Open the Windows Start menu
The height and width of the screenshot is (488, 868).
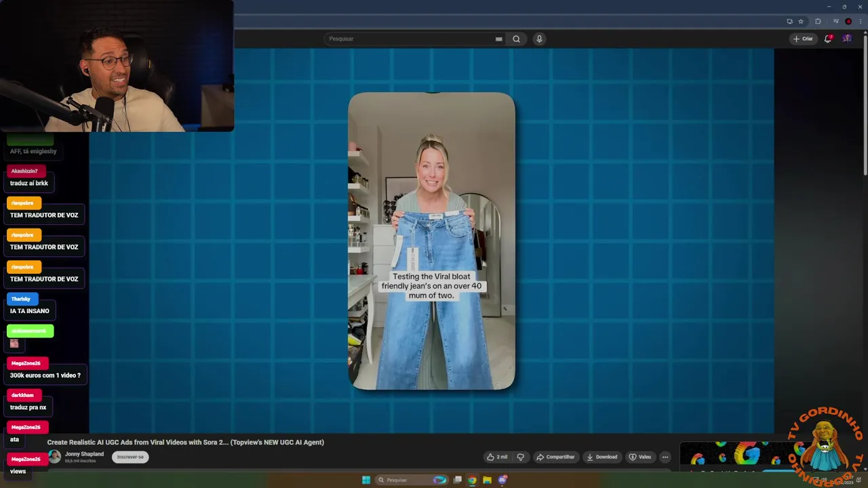[x=366, y=480]
